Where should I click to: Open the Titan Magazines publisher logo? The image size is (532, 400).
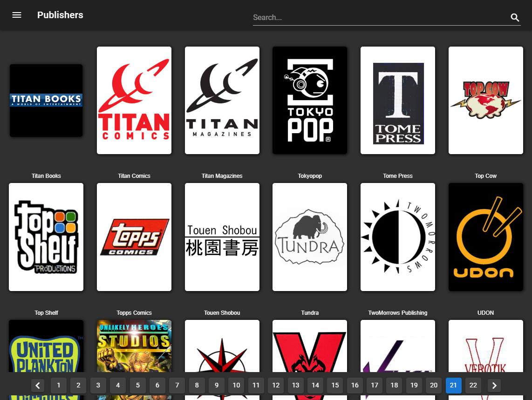coord(222,101)
